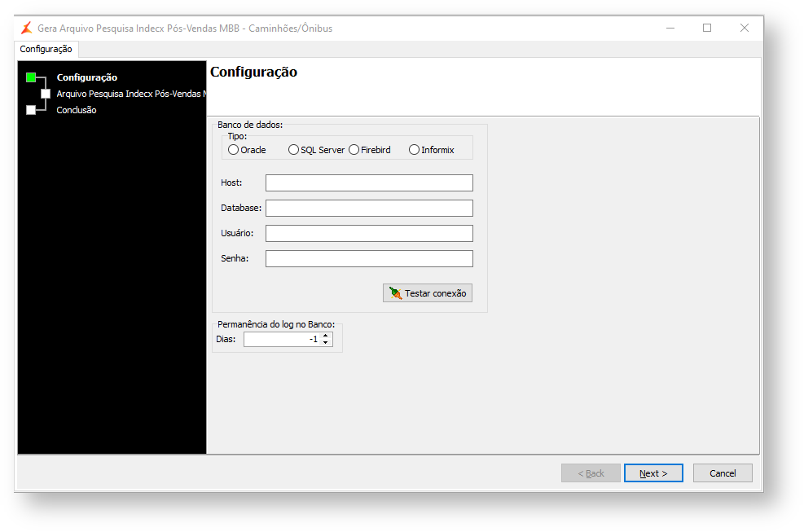Click the Host label

[231, 182]
